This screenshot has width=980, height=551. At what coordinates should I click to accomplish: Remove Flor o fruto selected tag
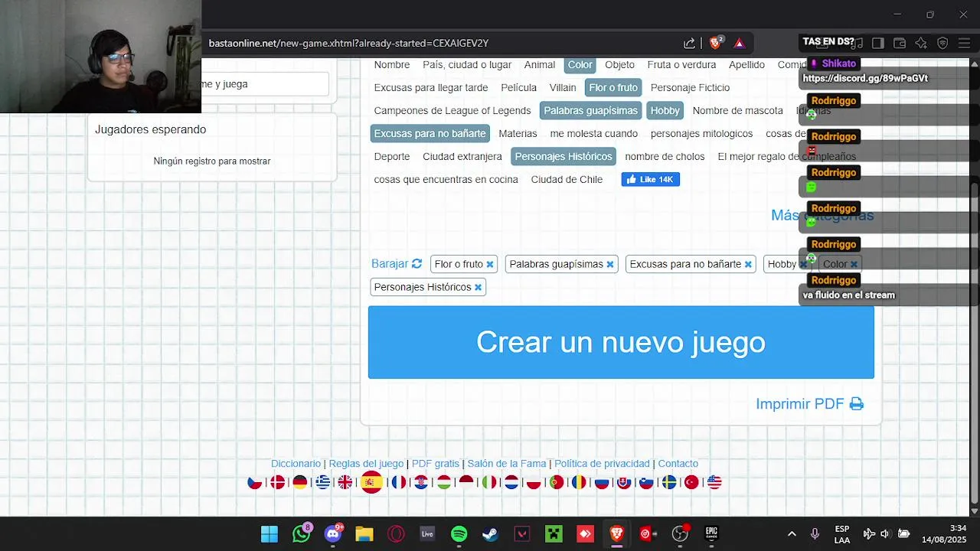pos(490,264)
